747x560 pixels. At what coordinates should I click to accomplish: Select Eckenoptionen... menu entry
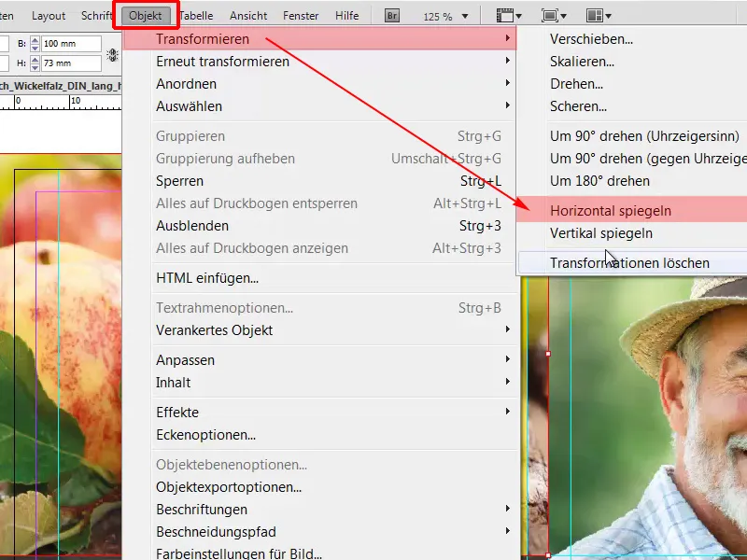(319, 435)
